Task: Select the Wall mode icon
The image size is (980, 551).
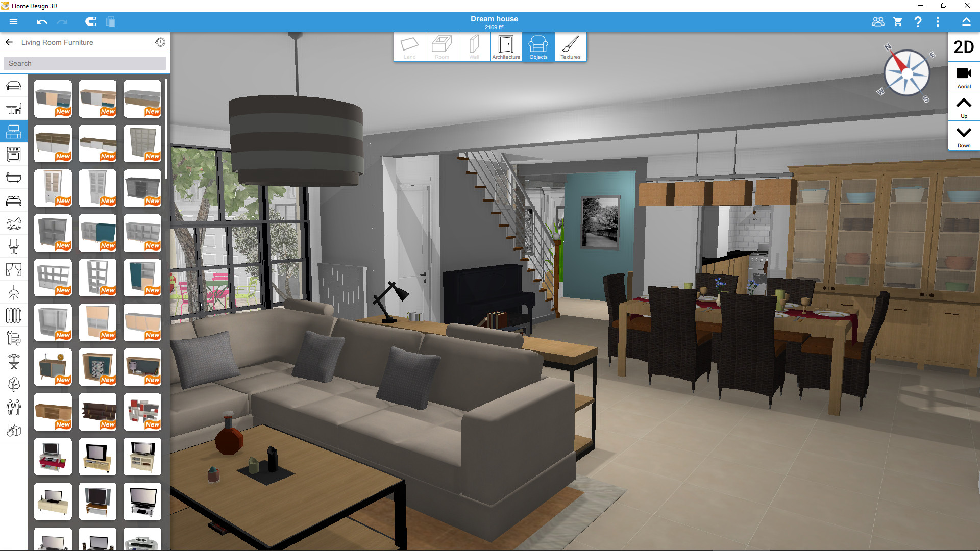Action: (x=473, y=46)
